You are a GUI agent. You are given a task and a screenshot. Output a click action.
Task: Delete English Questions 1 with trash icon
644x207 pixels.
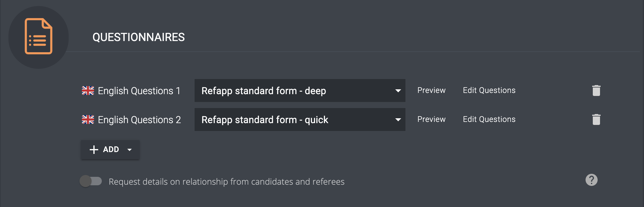coord(596,91)
